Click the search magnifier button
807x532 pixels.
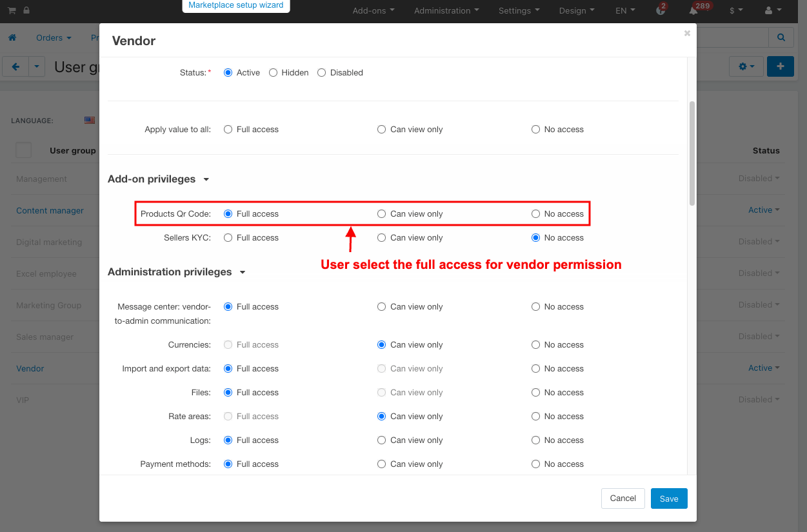(x=781, y=38)
